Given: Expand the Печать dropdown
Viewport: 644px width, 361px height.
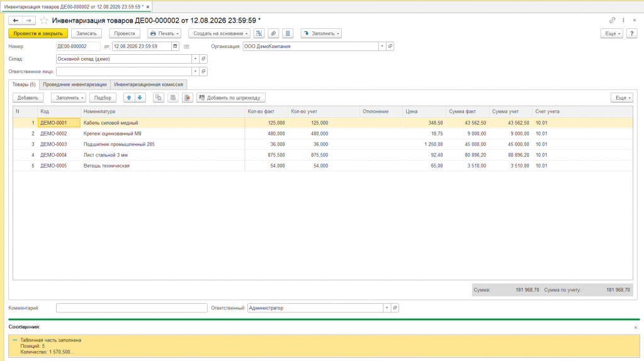Looking at the screenshot, I should pos(164,33).
